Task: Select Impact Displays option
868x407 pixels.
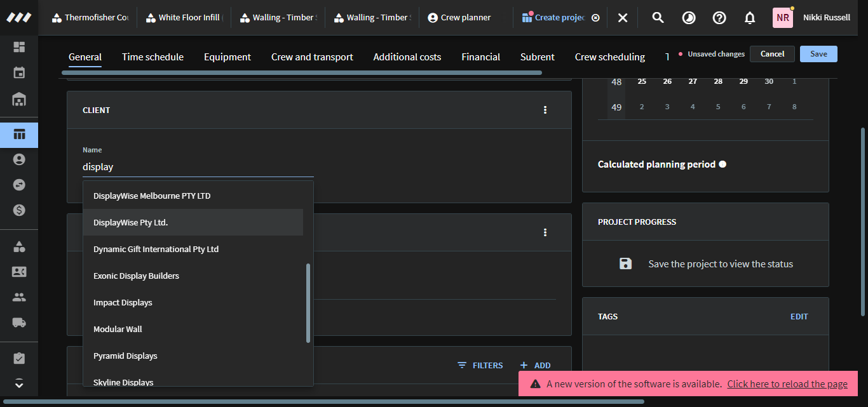Action: (x=193, y=302)
